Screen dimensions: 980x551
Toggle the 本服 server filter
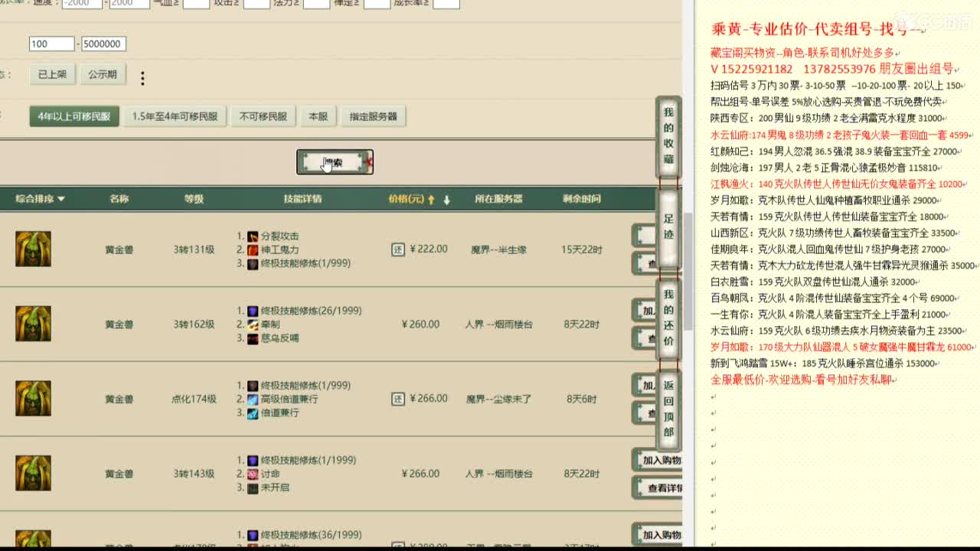pos(318,116)
